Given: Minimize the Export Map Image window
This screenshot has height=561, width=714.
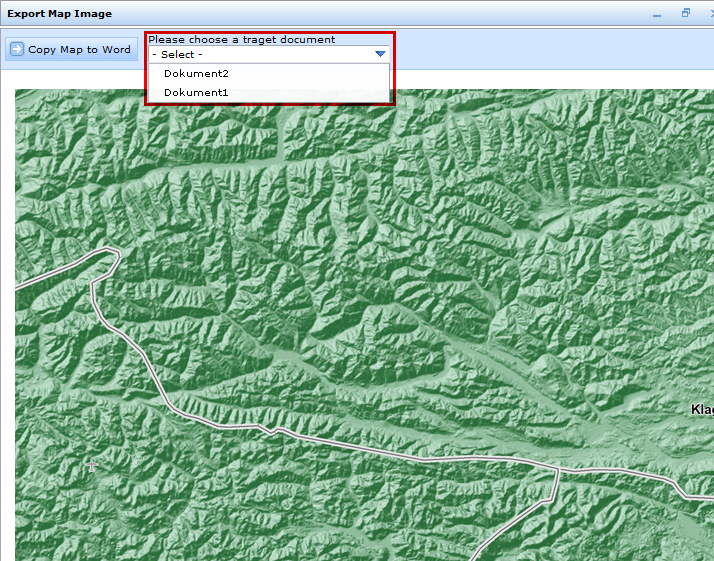Looking at the screenshot, I should click(657, 14).
